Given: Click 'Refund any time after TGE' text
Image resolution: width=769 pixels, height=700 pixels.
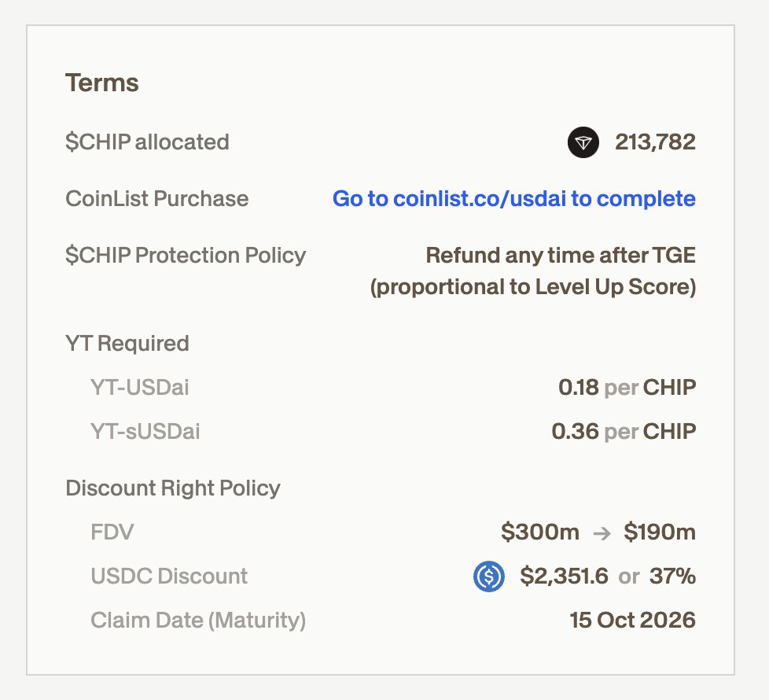Looking at the screenshot, I should coord(560,256).
